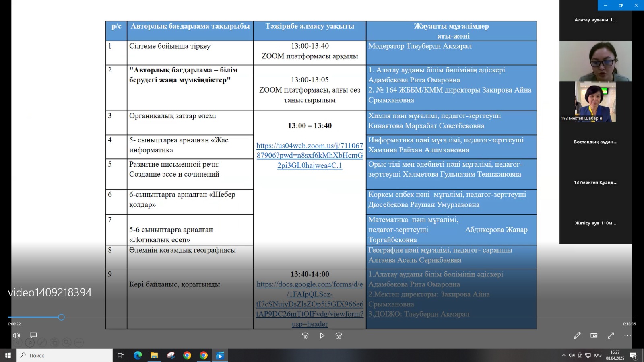Click the seek bar position handle
644x362 pixels.
61,317
